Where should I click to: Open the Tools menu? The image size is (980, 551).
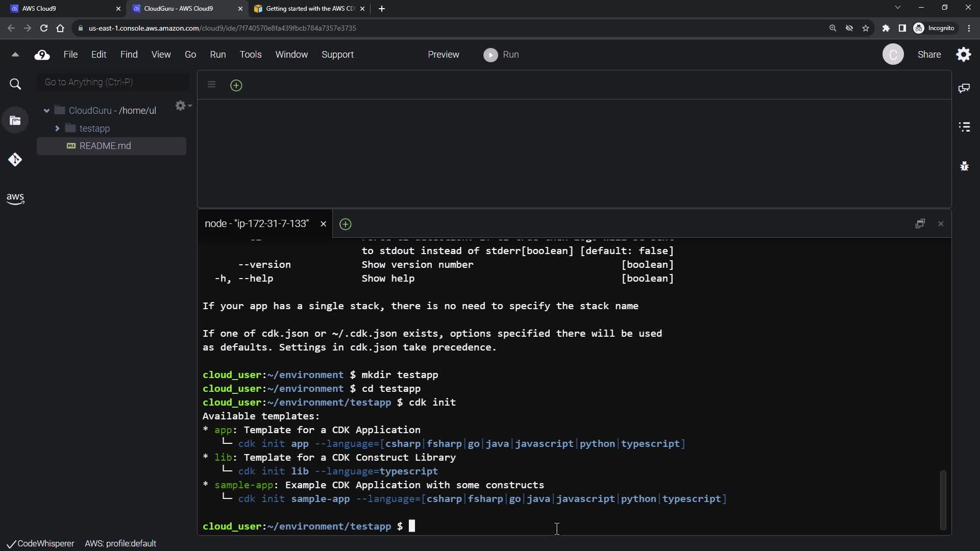[x=250, y=55]
